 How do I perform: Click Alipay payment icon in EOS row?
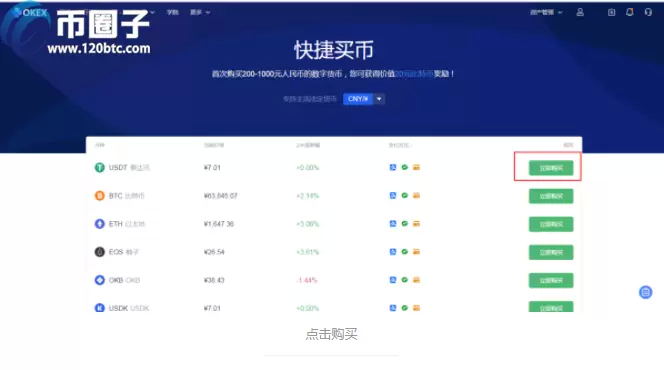click(393, 251)
